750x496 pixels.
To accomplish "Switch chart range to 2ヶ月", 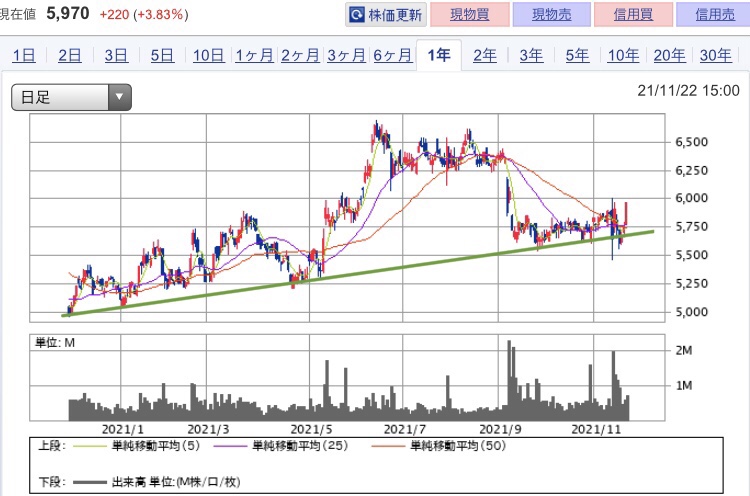I will [x=300, y=56].
